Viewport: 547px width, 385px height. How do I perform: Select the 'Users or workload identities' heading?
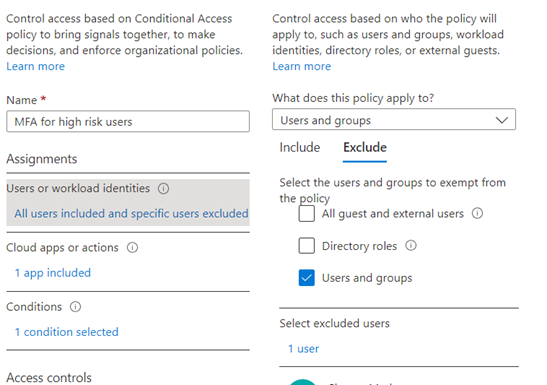coord(78,188)
